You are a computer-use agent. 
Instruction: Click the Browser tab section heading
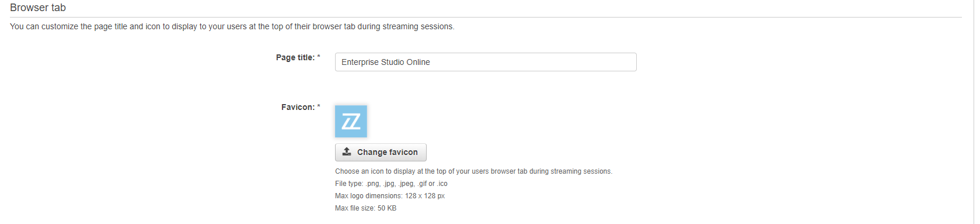coord(38,8)
